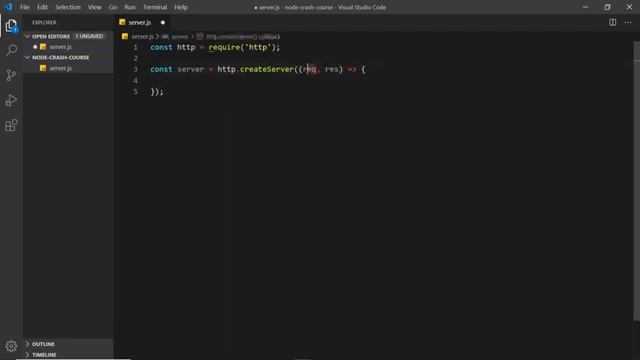Click the editor vertical scrollbar
640x360 pixels.
(x=636, y=180)
